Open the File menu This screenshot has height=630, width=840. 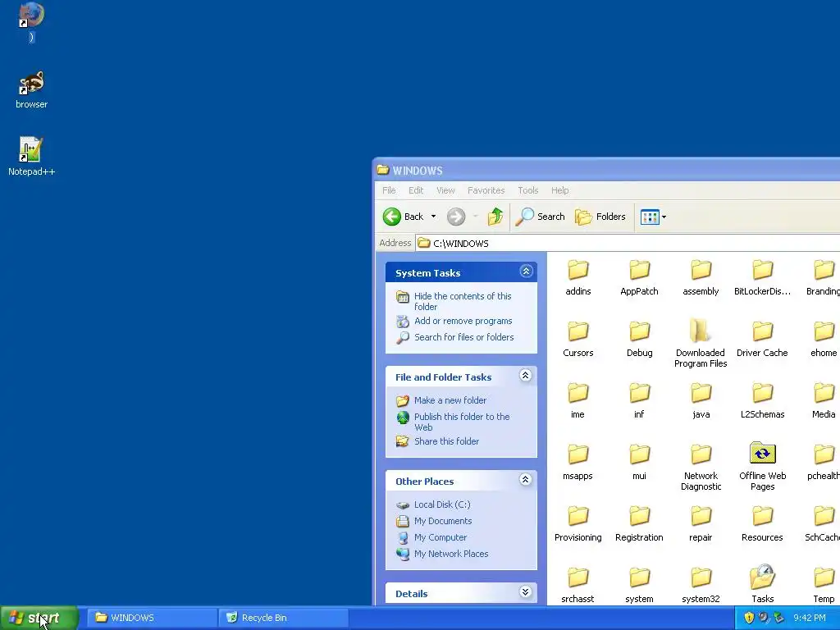389,190
